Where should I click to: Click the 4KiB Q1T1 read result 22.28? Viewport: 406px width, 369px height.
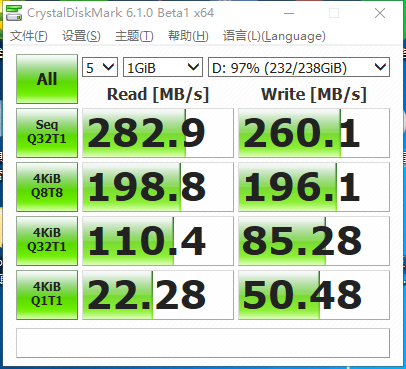[x=158, y=295]
